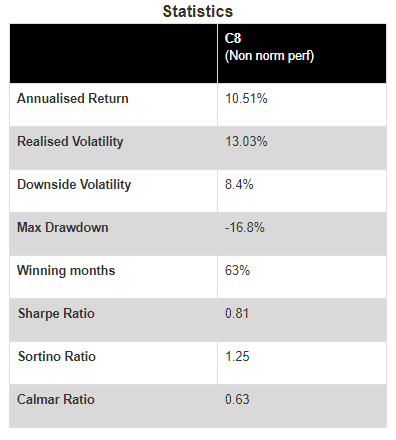Click the Downside Volatility row label

(74, 185)
